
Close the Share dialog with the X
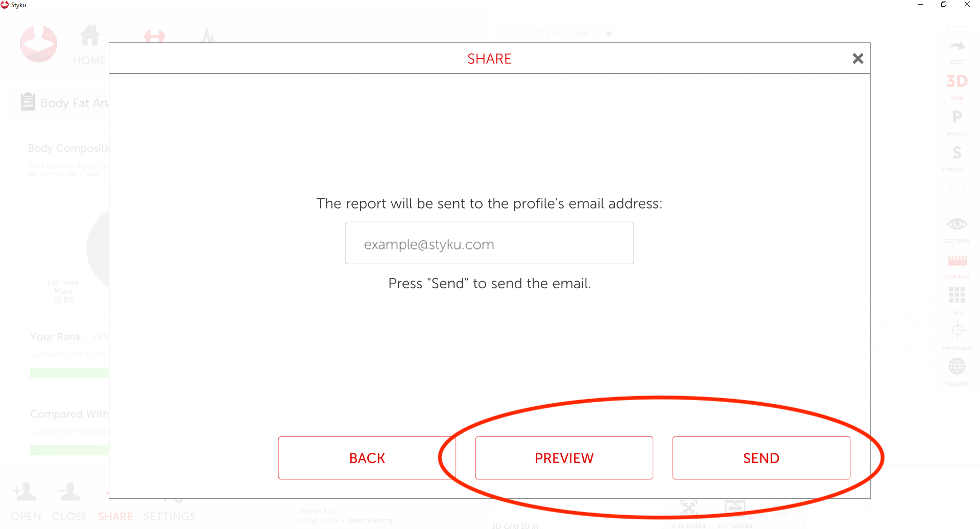(858, 59)
